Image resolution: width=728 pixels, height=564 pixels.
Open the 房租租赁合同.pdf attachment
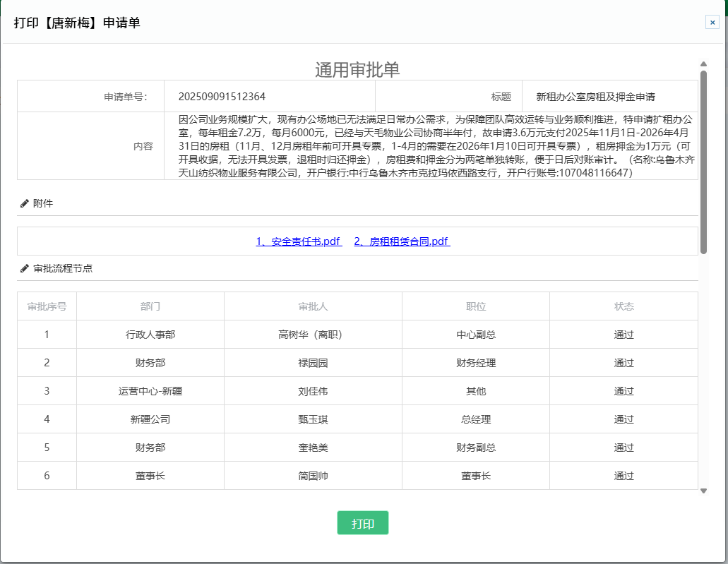point(402,241)
